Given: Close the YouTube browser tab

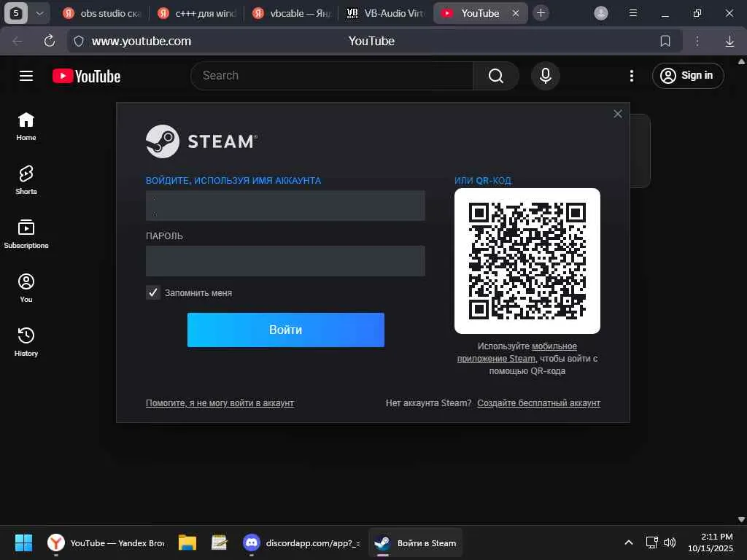Looking at the screenshot, I should click(516, 13).
